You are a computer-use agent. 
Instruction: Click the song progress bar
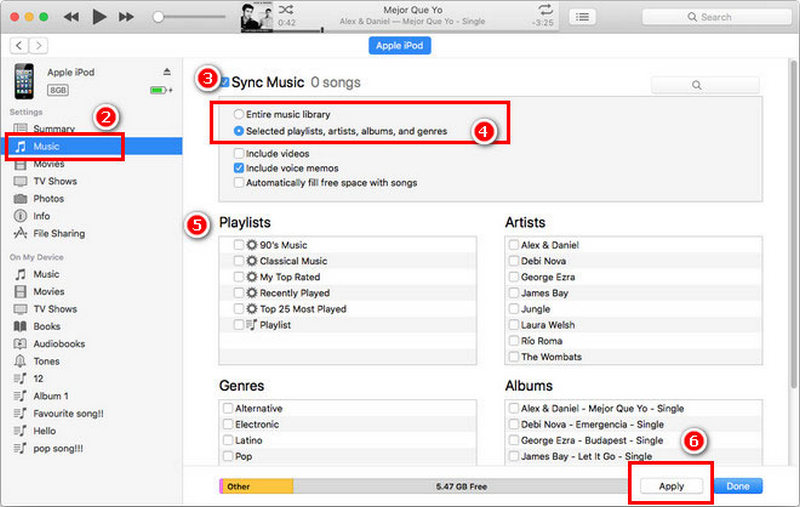414,30
